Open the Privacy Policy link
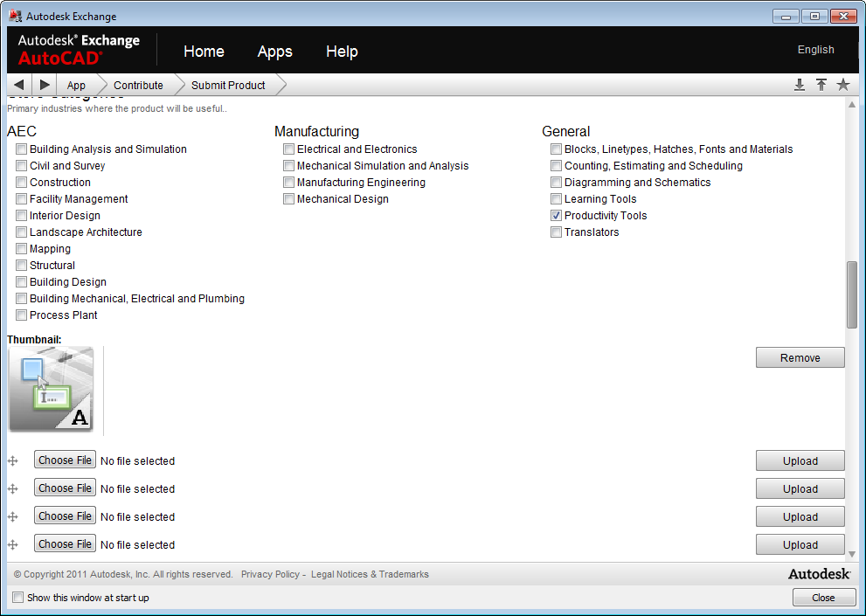This screenshot has height=616, width=866. [270, 575]
